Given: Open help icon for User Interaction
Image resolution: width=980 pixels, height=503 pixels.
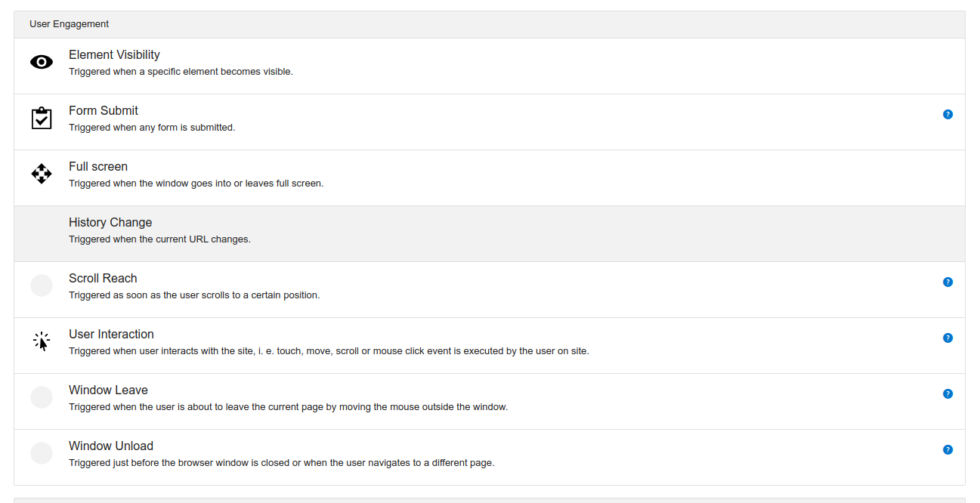Looking at the screenshot, I should pos(948,338).
